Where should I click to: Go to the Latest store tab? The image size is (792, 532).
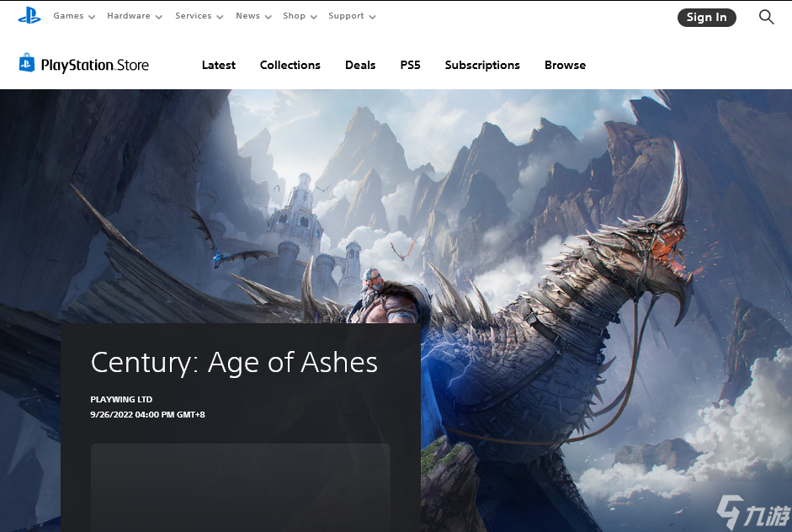pyautogui.click(x=219, y=65)
